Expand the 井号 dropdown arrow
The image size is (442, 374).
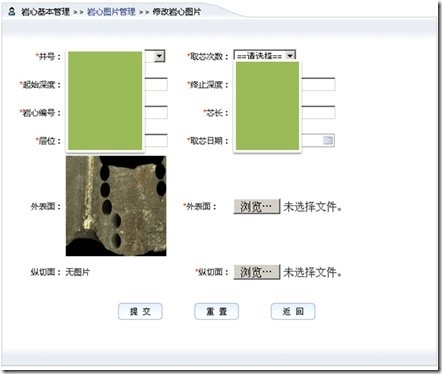click(x=159, y=56)
